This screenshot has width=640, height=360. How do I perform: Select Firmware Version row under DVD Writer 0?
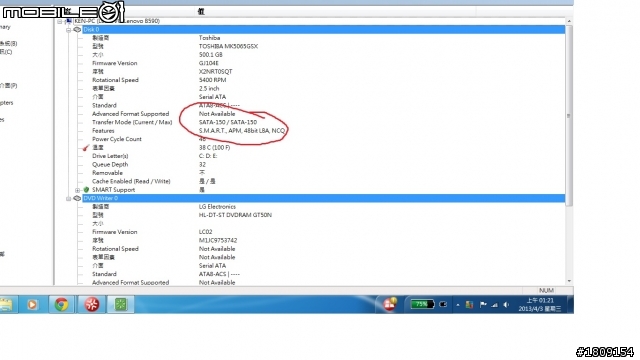tap(115, 232)
